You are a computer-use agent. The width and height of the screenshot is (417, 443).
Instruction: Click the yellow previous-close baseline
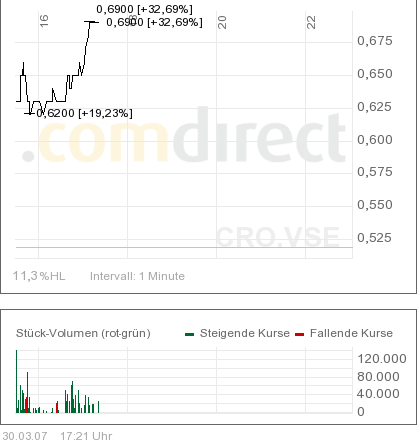(x=184, y=247)
